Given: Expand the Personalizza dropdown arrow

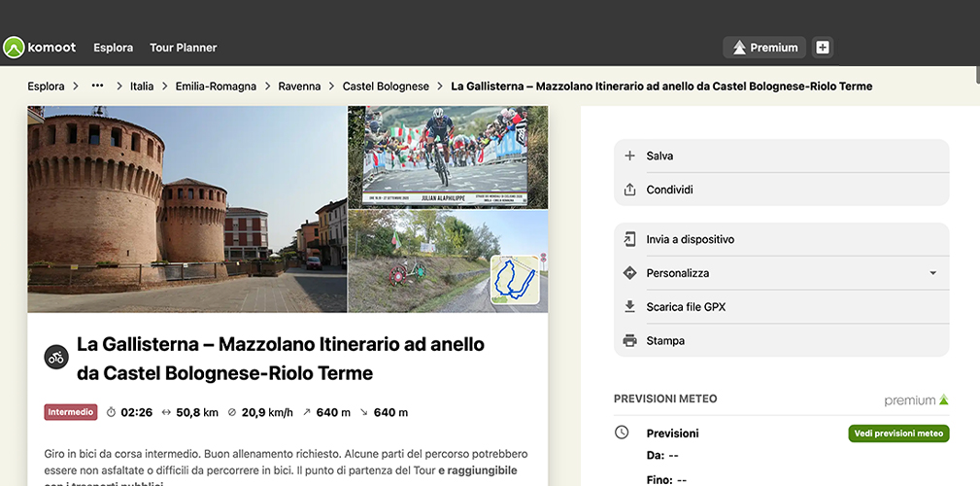Looking at the screenshot, I should (x=932, y=273).
